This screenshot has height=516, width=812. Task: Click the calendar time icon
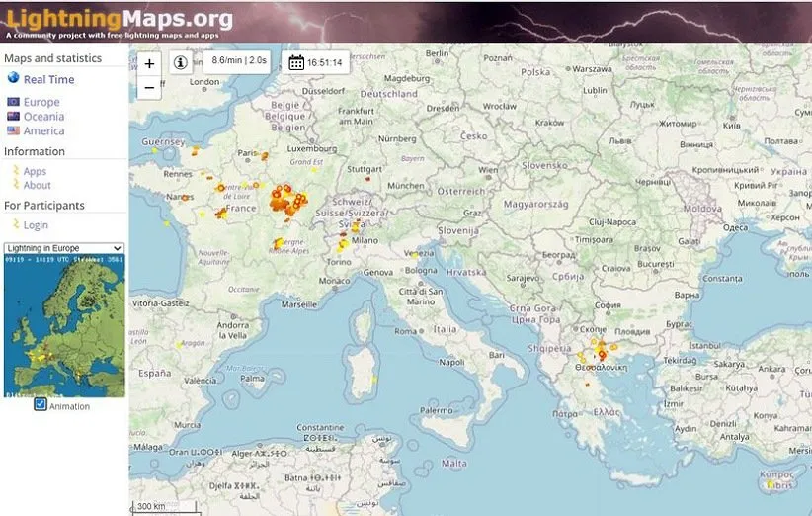[x=296, y=63]
